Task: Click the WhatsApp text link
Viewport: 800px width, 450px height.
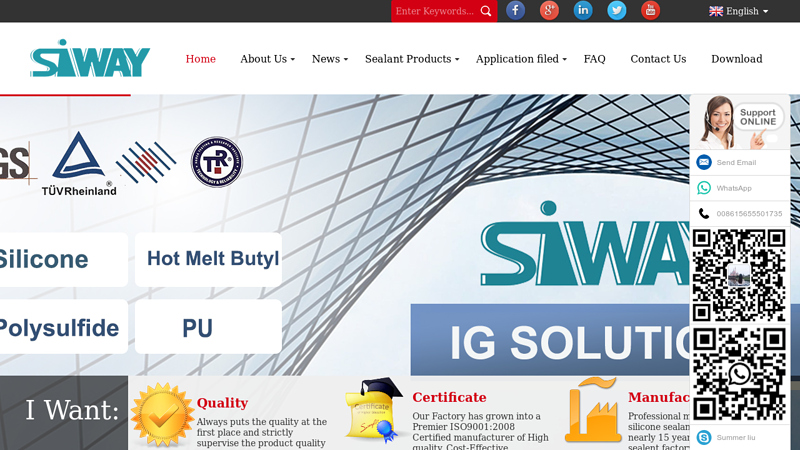Action: [x=734, y=188]
